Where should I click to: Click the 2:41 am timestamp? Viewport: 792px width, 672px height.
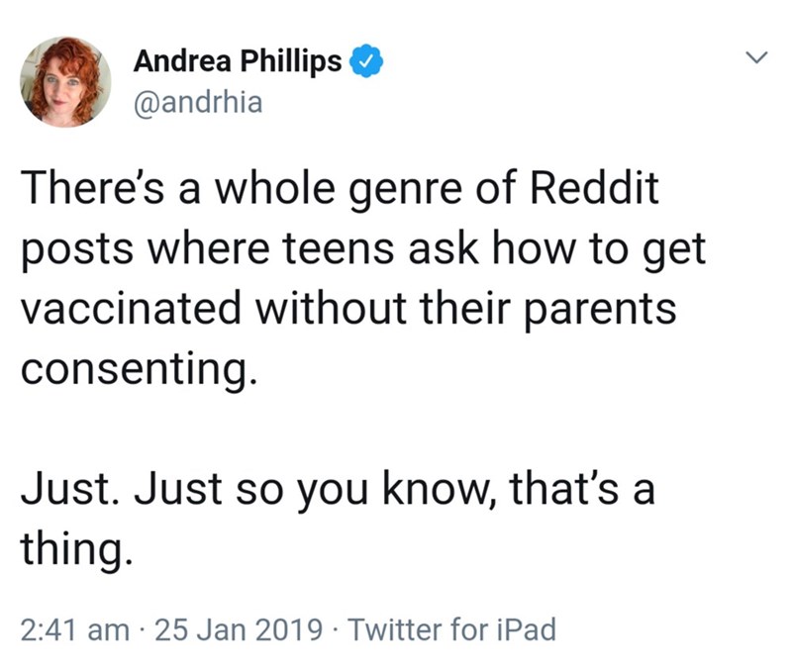[x=73, y=628]
